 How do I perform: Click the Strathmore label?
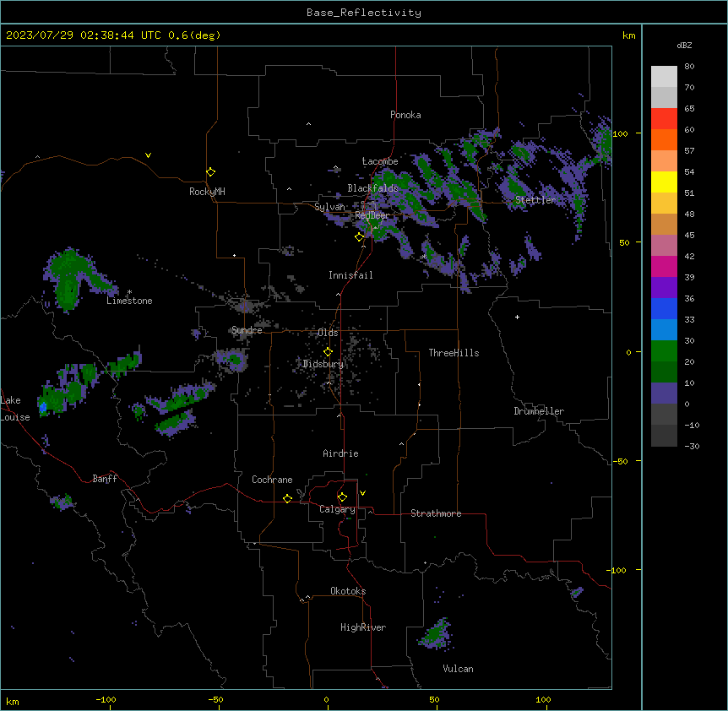pos(436,513)
